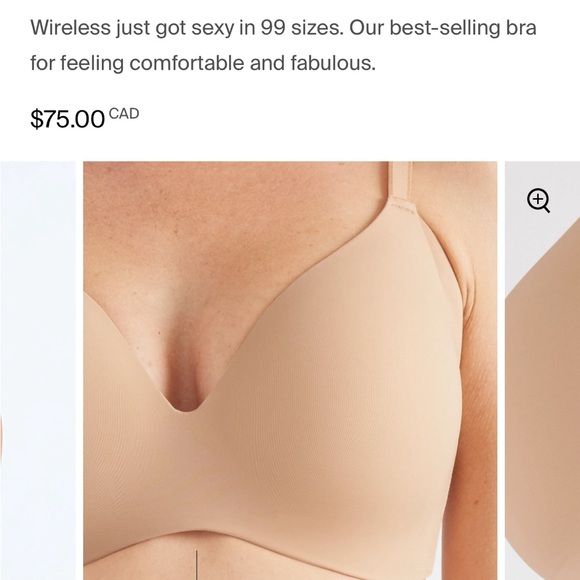Show the previous carousel image on the left

38,371
